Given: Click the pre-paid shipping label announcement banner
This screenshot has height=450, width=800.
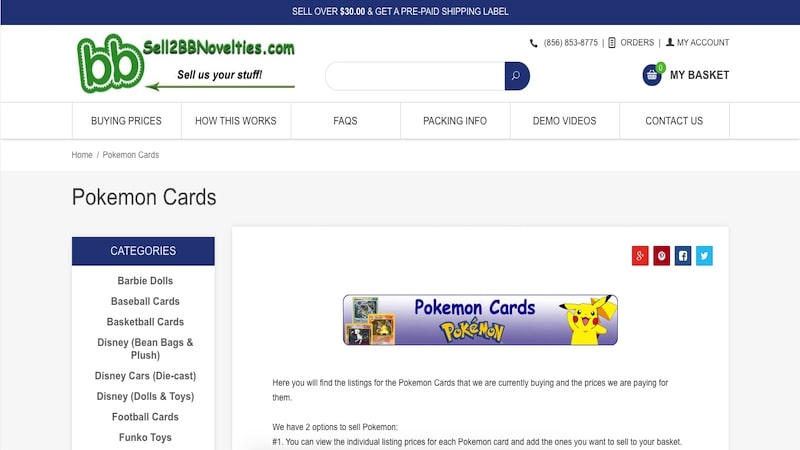Looking at the screenshot, I should pos(400,11).
